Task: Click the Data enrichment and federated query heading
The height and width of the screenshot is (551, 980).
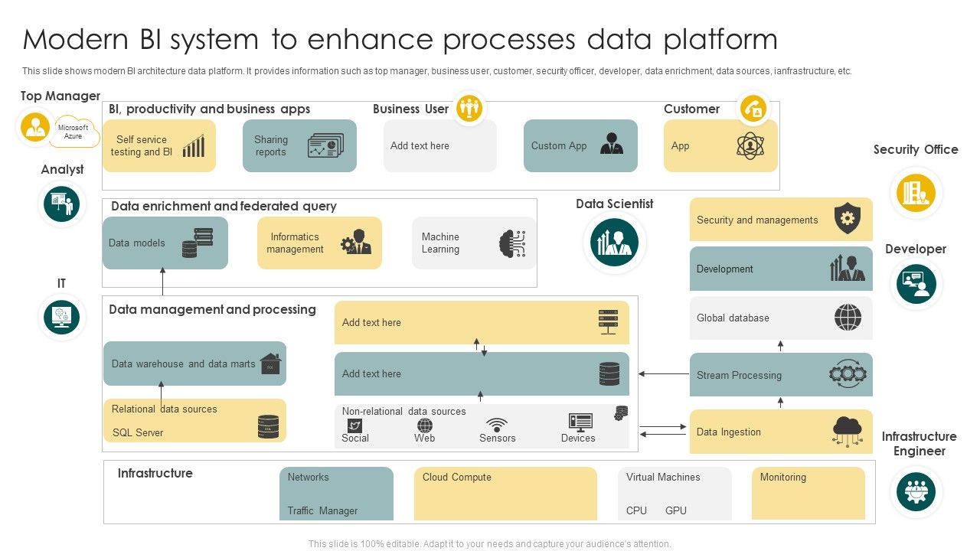Action: (x=224, y=206)
